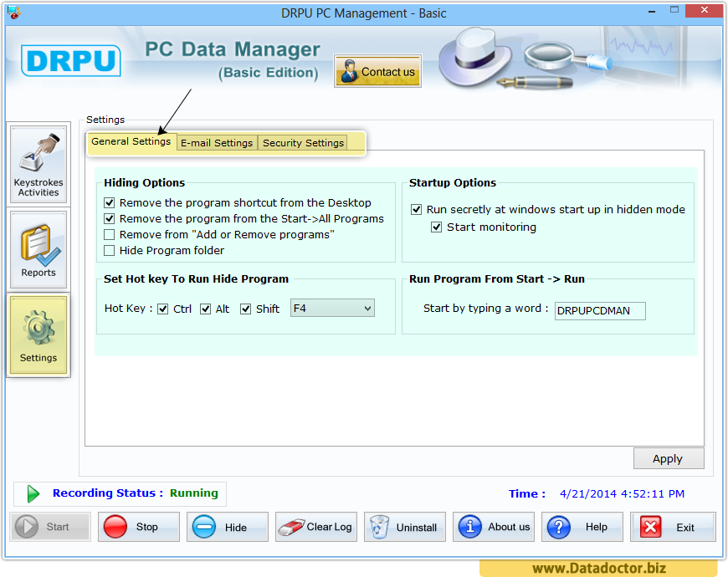
Task: Close the DRPU PC Management window
Action: [x=704, y=10]
